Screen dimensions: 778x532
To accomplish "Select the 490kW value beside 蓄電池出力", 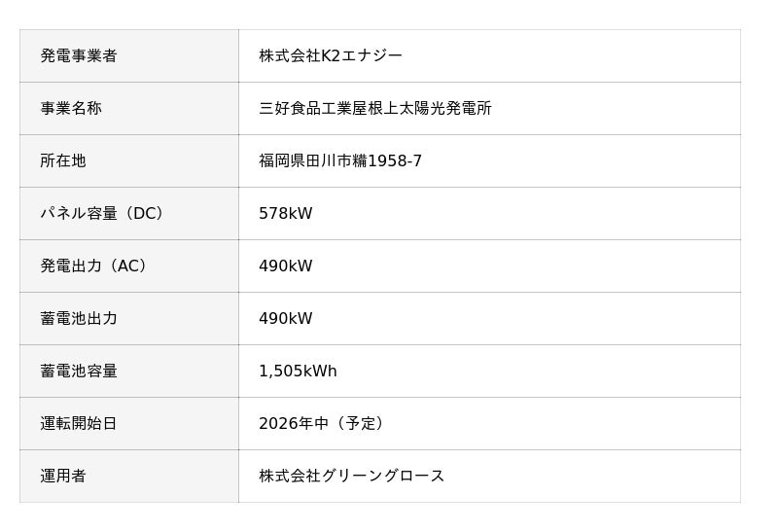I will point(286,318).
